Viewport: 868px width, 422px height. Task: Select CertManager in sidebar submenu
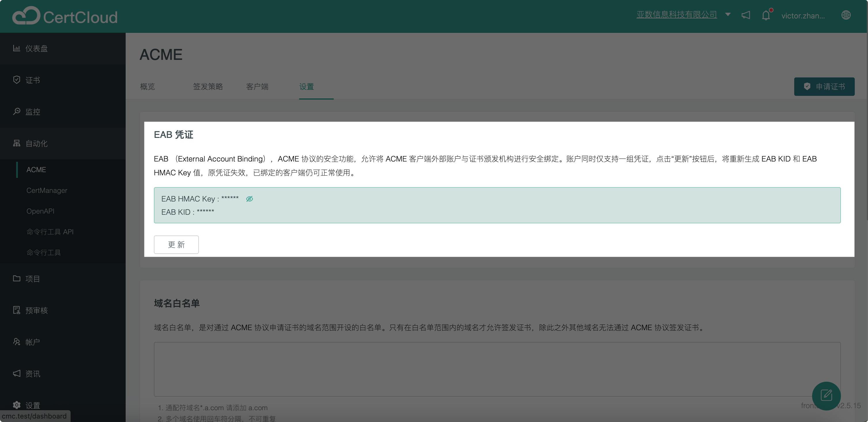coord(63,191)
